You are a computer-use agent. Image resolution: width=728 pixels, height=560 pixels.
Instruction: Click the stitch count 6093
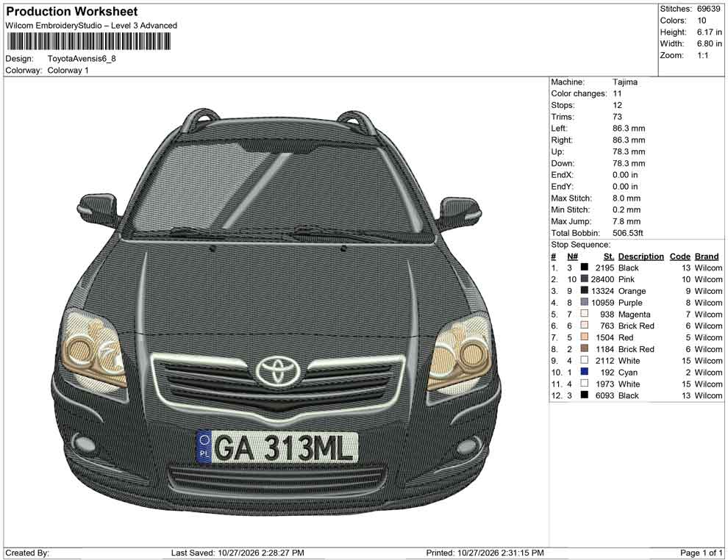tap(604, 395)
